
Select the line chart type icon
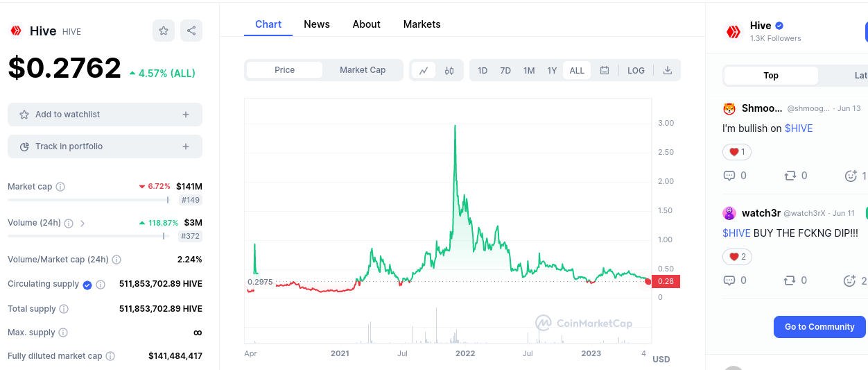pos(424,70)
